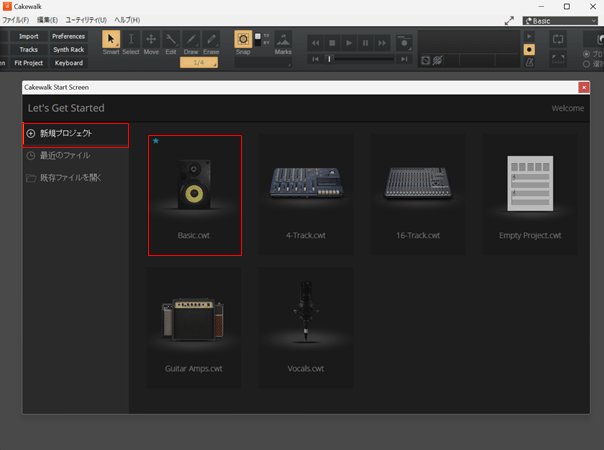Click the small play arrow by metronome

pyautogui.click(x=529, y=36)
